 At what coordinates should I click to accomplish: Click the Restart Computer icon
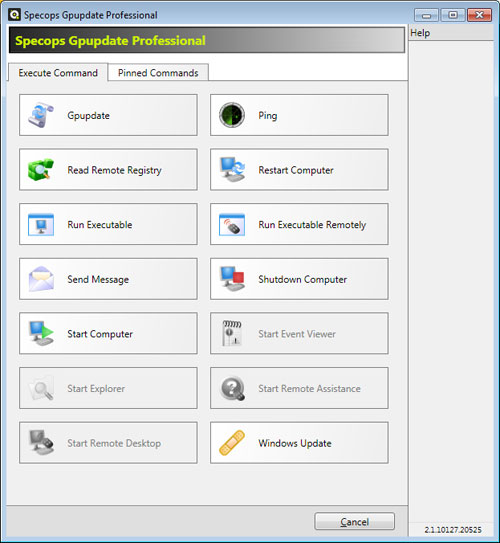[x=232, y=170]
